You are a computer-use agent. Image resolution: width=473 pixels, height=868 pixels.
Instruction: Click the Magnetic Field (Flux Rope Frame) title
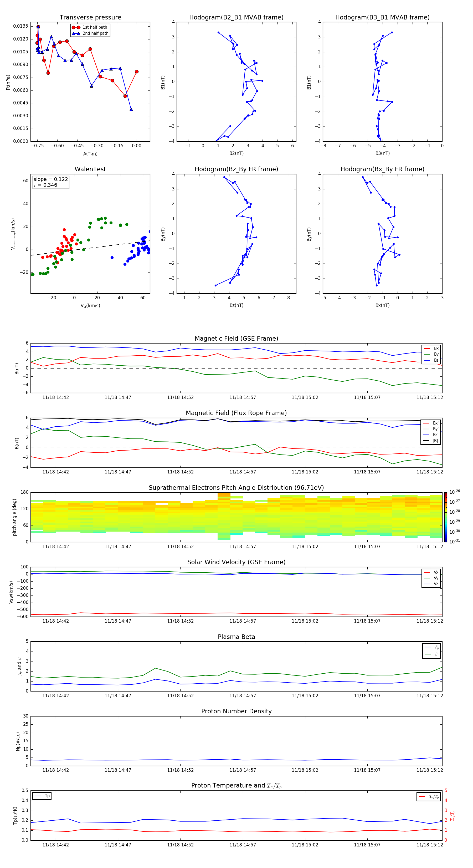pyautogui.click(x=236, y=413)
